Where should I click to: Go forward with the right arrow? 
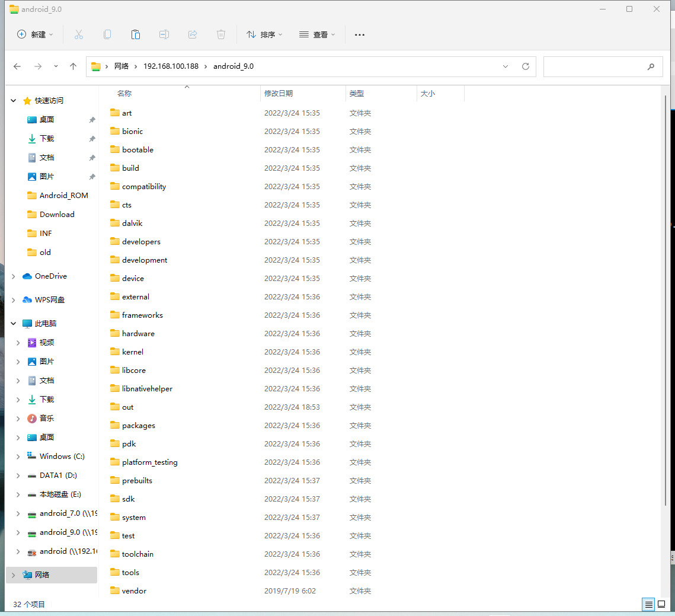[38, 66]
